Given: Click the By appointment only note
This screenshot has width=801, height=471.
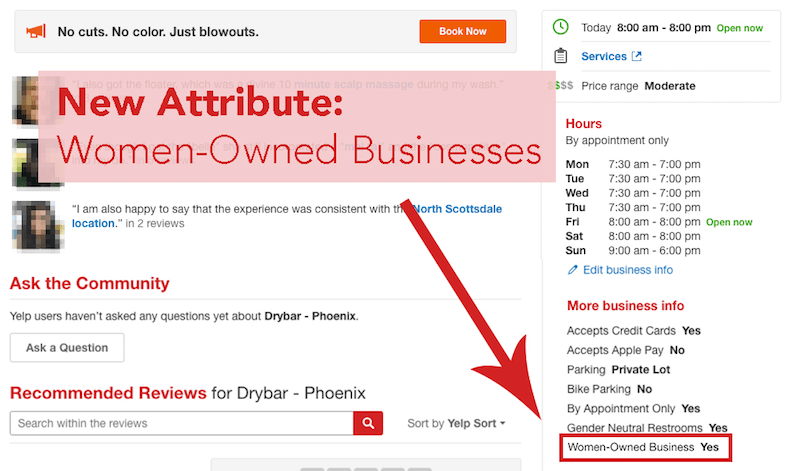Looking at the screenshot, I should [617, 140].
